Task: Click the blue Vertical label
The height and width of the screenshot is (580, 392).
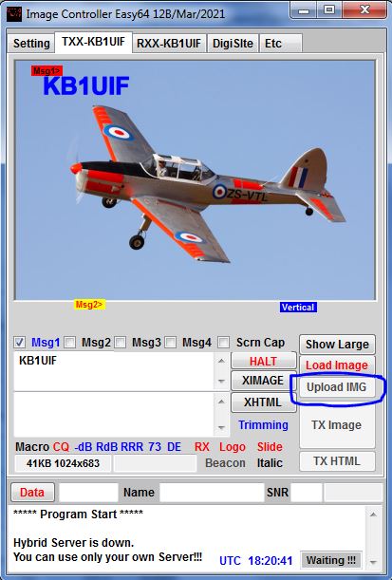Action: point(298,307)
